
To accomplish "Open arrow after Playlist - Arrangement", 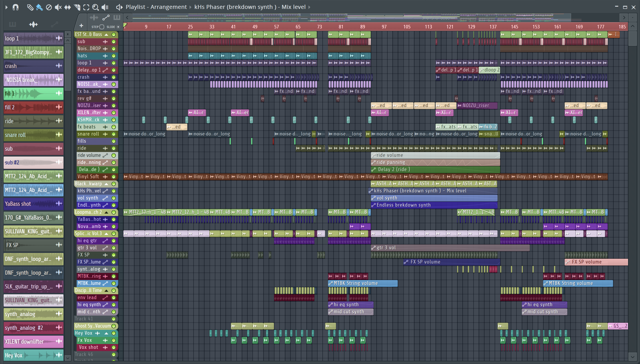I will (190, 7).
